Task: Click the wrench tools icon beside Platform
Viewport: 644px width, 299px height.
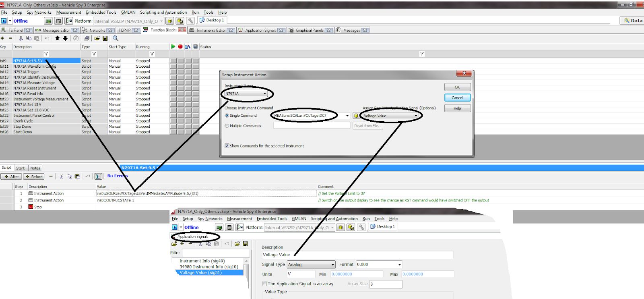Action: point(191,21)
